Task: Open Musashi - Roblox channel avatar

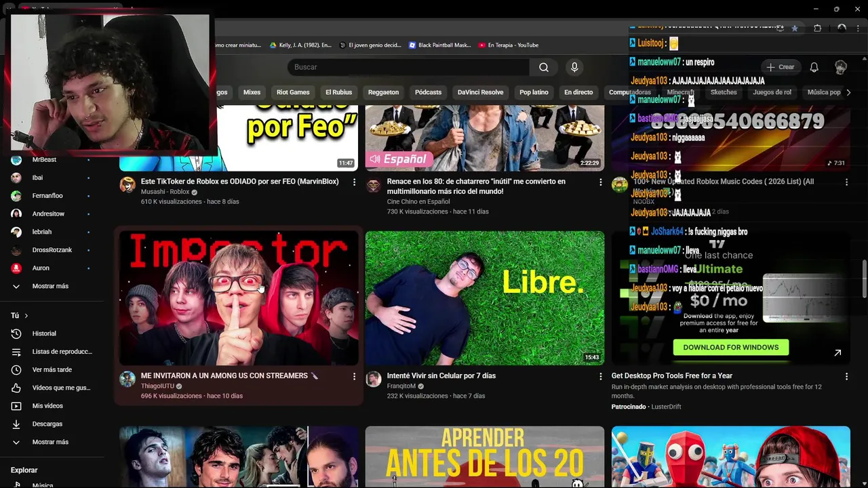Action: (127, 185)
